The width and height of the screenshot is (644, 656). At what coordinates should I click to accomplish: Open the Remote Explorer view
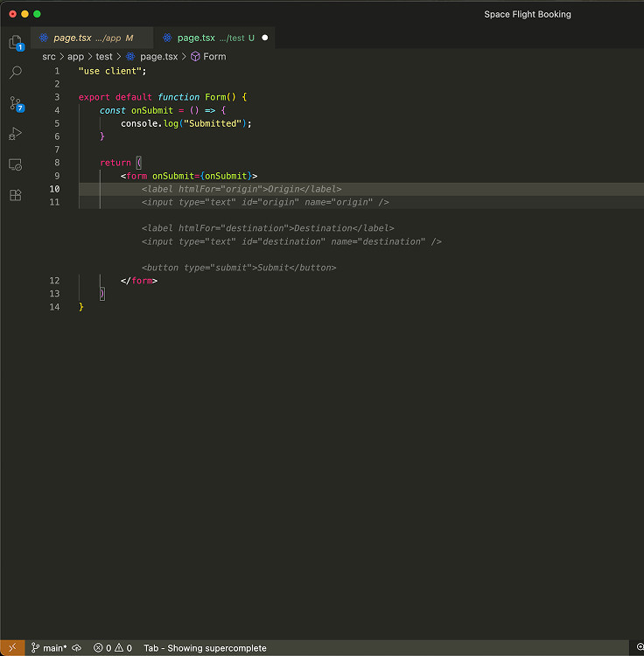(15, 164)
